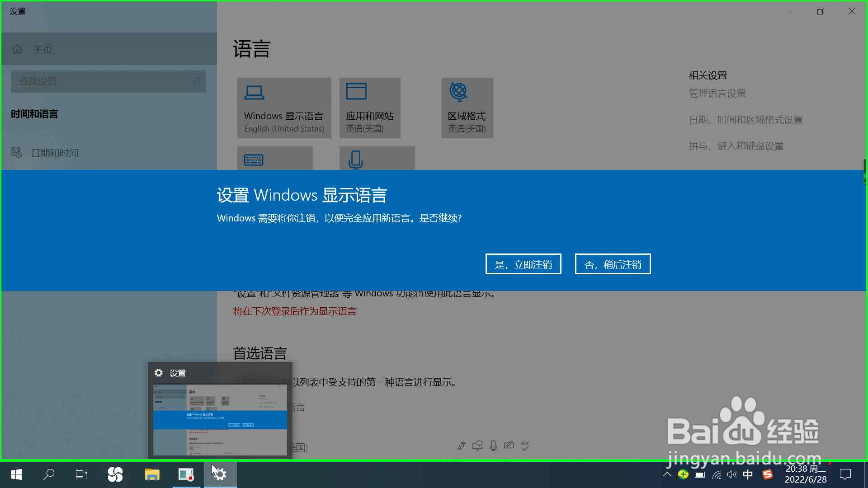
Task: Click the search magnifier in 查找设置 box
Action: pyautogui.click(x=196, y=81)
